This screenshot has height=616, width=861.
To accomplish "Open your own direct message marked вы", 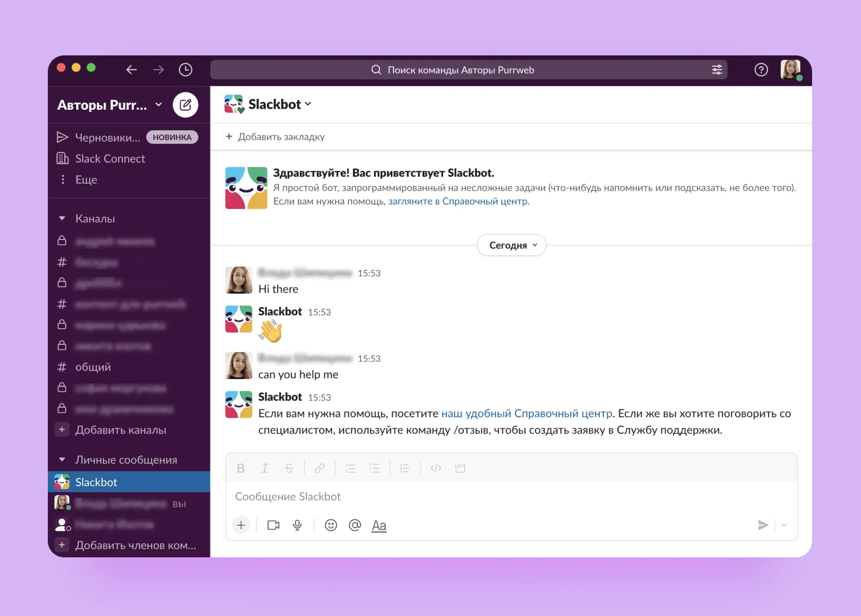I will tap(129, 504).
